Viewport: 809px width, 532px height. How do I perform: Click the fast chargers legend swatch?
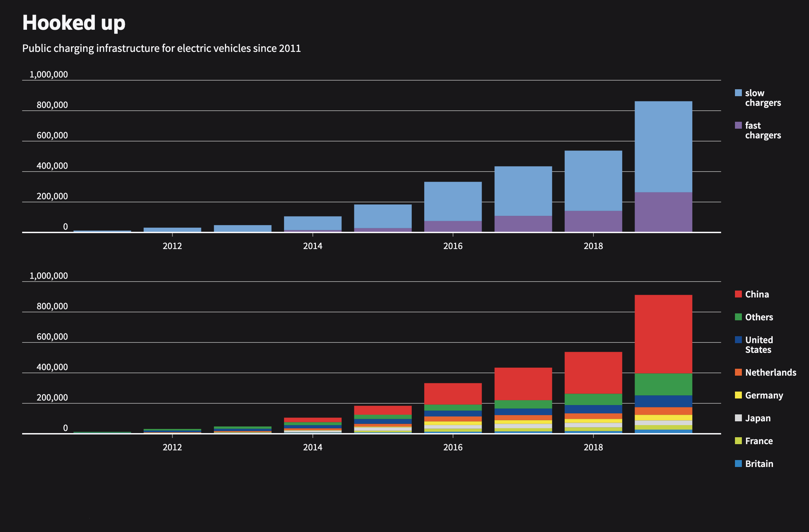tap(738, 125)
